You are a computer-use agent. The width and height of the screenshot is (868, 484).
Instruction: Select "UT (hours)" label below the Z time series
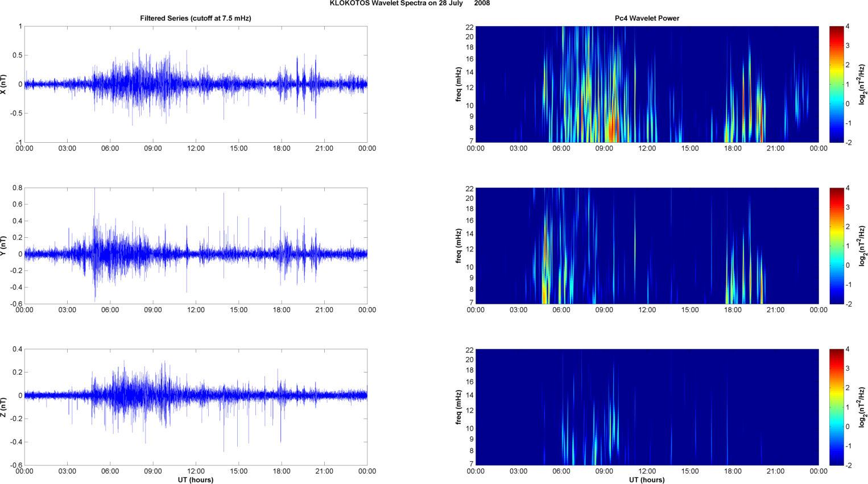tap(196, 480)
